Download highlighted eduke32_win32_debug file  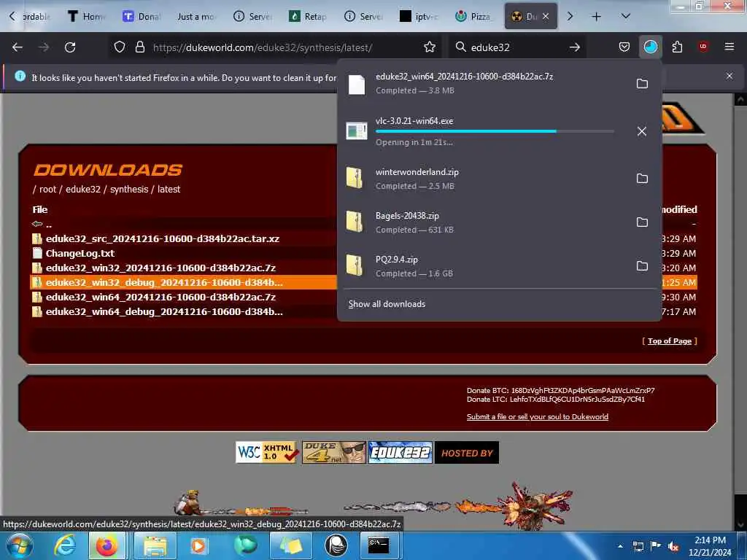tap(164, 282)
